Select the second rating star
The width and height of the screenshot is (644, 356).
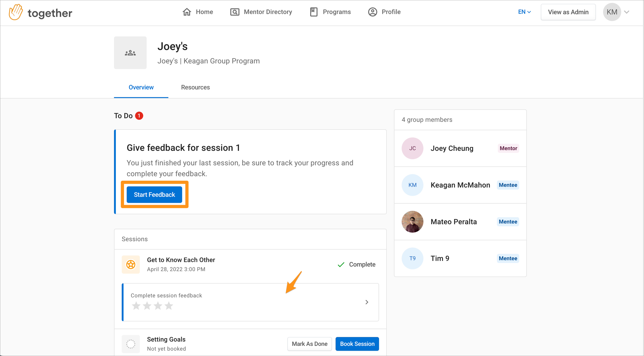coord(147,305)
